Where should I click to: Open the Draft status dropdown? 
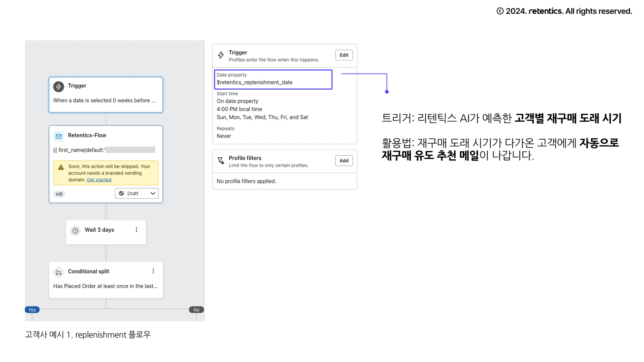pyautogui.click(x=137, y=193)
